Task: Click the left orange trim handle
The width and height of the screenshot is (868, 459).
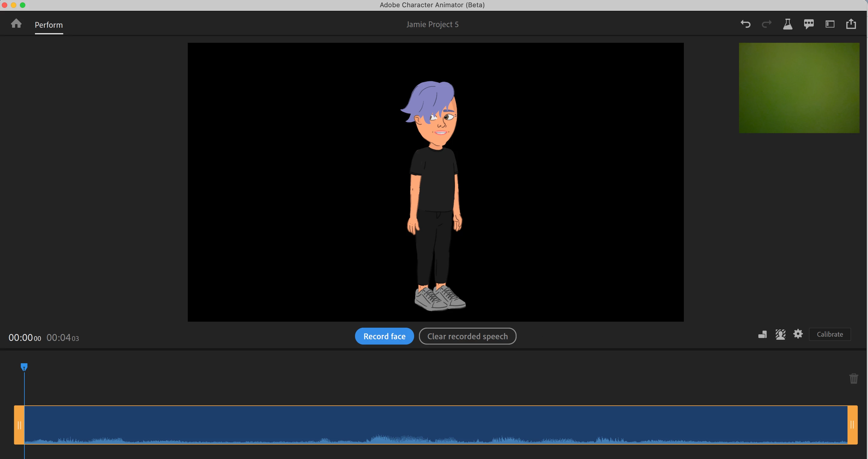Action: point(19,425)
